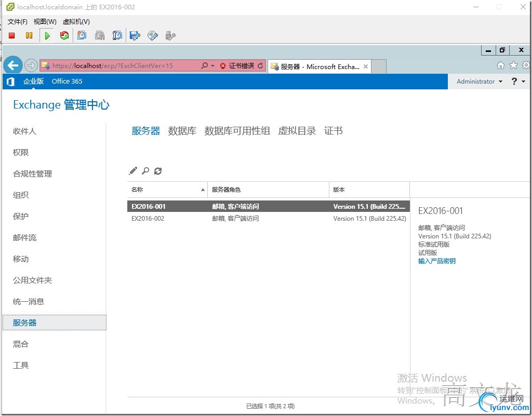Open the 文件(F) menu
The height and width of the screenshot is (416, 532).
coord(17,22)
